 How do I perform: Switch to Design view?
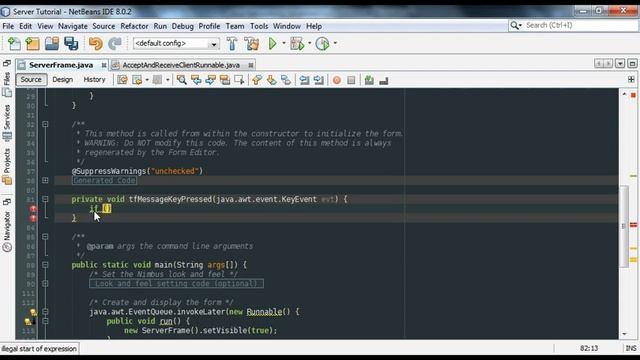tap(62, 80)
